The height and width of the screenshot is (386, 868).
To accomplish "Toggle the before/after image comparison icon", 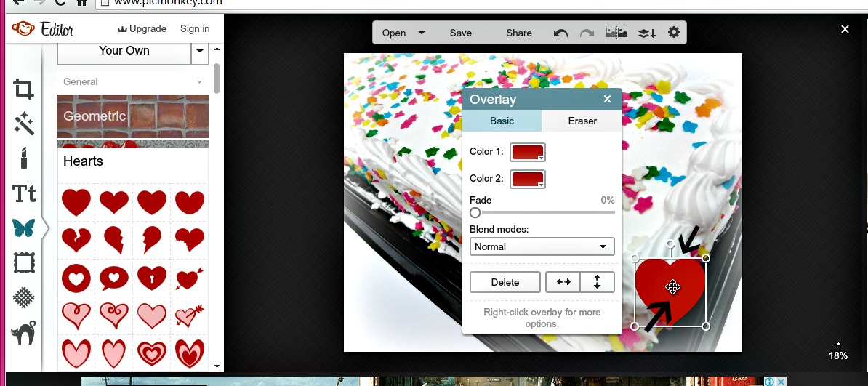I will pyautogui.click(x=616, y=33).
